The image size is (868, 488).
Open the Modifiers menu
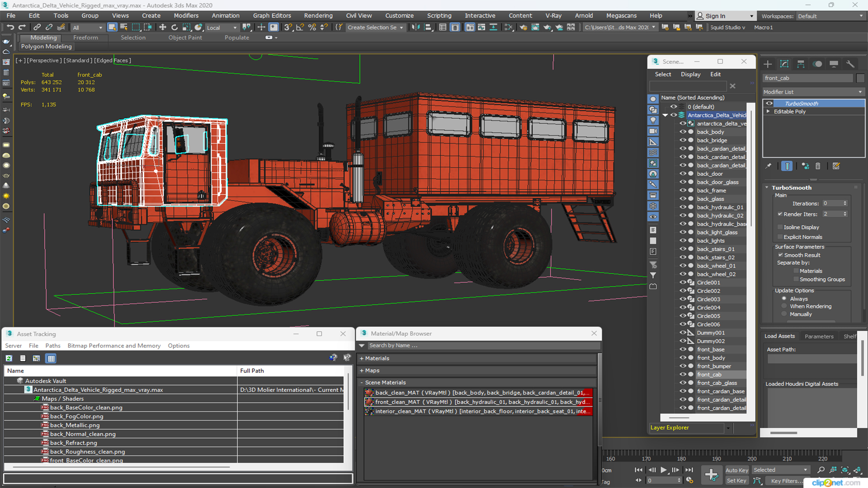[186, 16]
